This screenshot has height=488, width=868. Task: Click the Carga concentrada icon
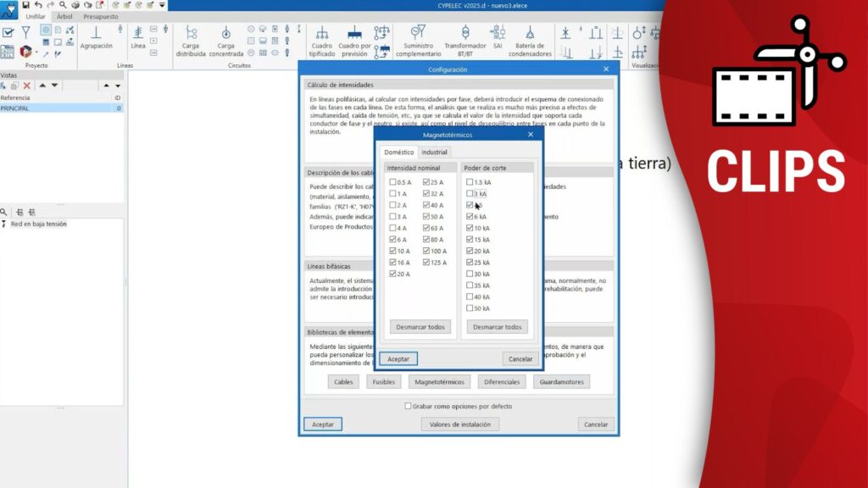(225, 34)
